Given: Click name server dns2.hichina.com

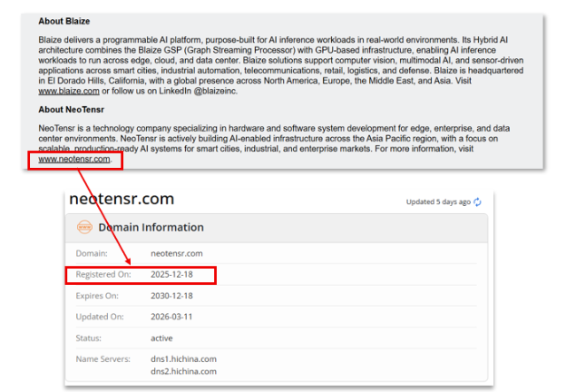Looking at the screenshot, I should (x=183, y=371).
